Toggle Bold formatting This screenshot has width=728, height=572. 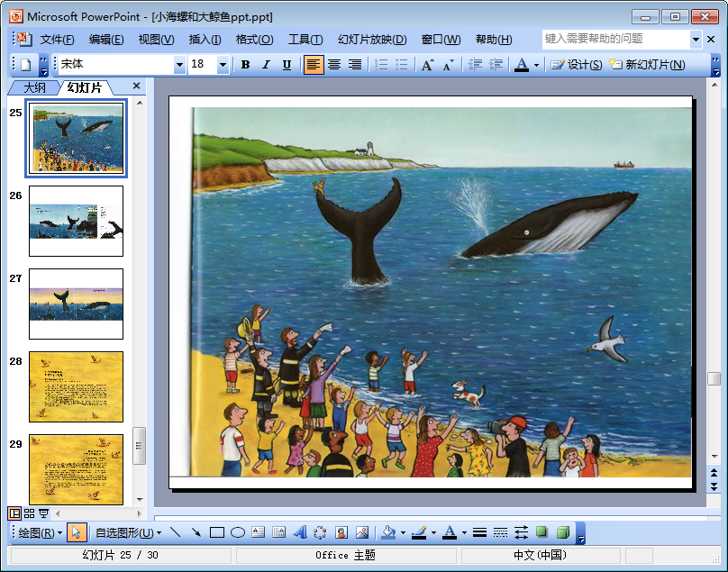[x=246, y=65]
